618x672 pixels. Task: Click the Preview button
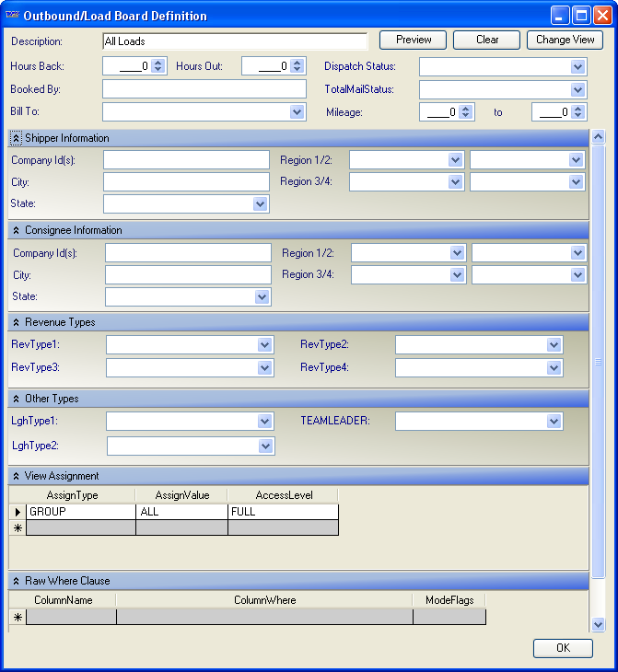413,40
